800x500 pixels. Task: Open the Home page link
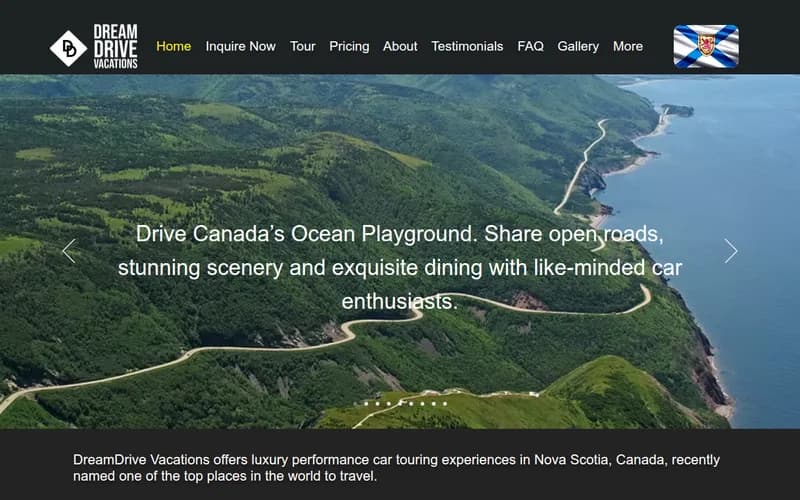coord(173,46)
